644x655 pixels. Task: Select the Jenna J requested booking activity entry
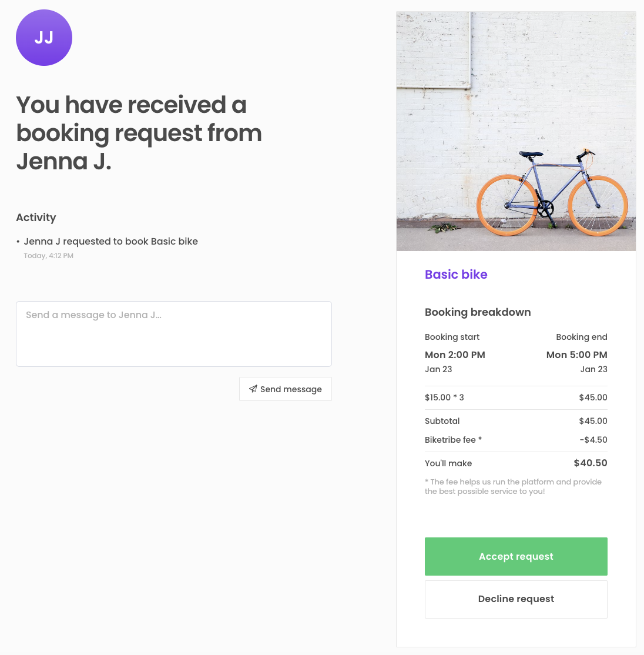pos(110,242)
